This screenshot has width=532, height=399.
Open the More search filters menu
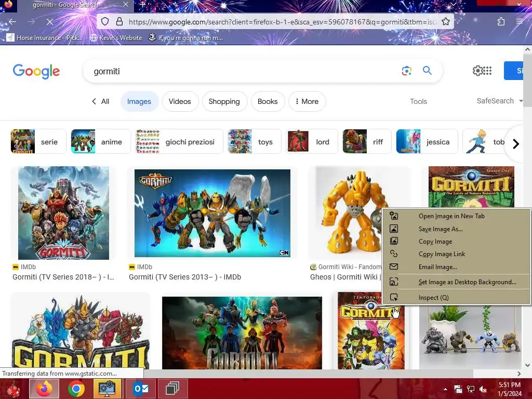307,101
